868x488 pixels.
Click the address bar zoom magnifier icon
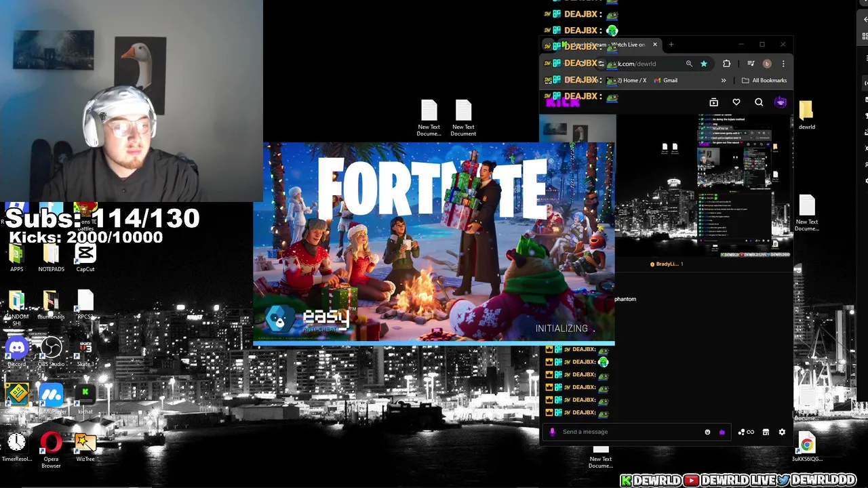click(x=689, y=64)
